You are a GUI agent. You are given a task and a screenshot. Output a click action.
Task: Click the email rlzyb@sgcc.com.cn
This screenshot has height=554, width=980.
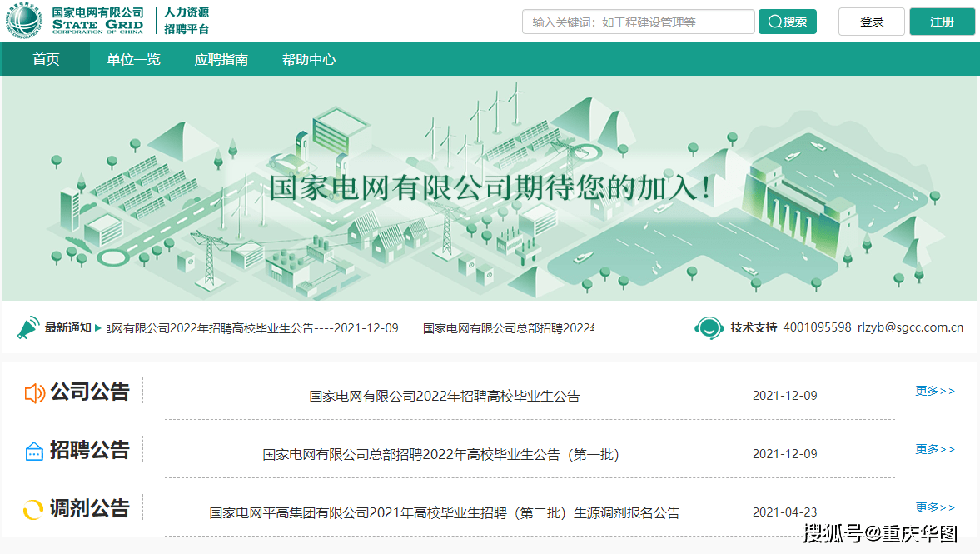click(x=910, y=327)
